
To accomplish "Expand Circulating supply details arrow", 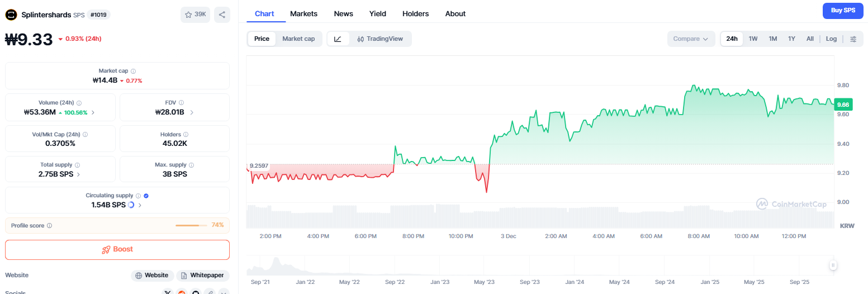I will 140,205.
